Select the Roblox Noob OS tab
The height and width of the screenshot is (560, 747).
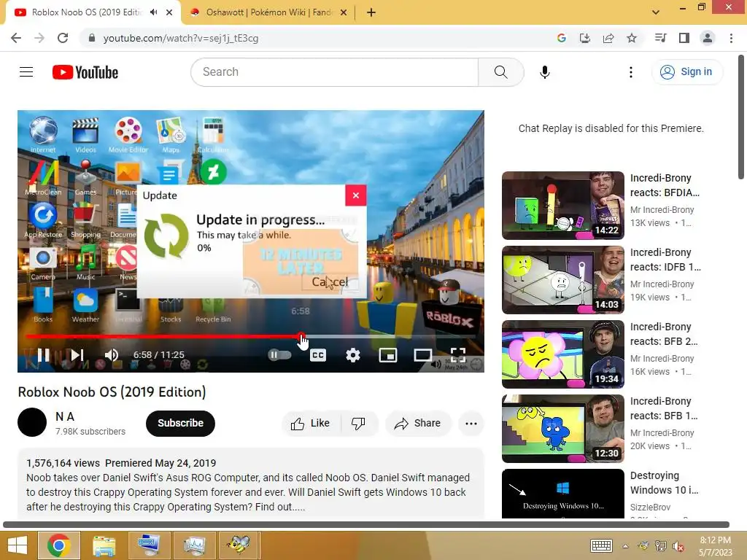86,12
